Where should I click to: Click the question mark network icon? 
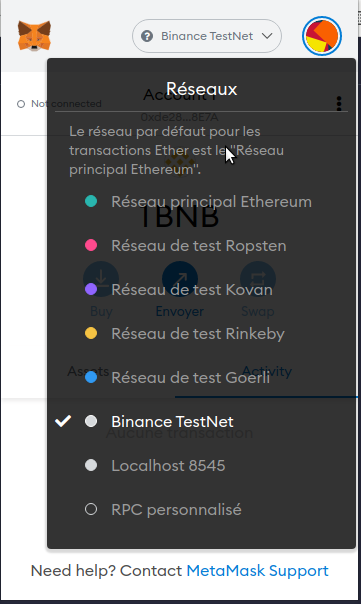[147, 36]
